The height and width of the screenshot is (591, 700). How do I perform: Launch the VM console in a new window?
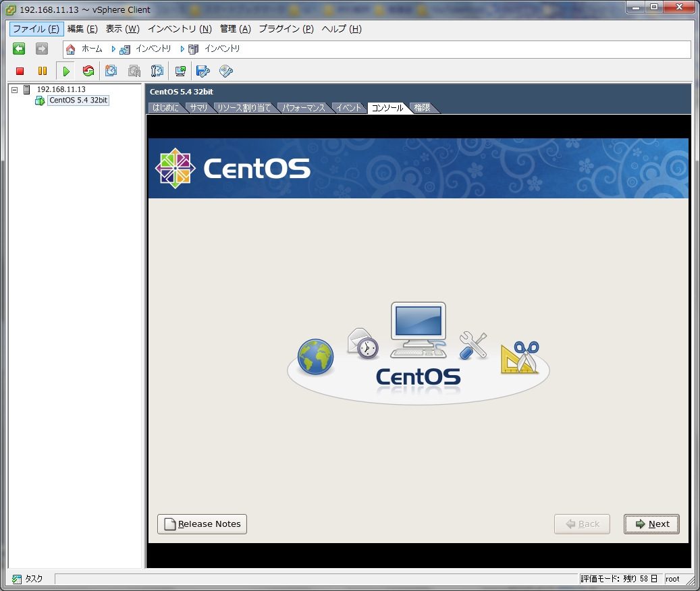click(x=180, y=71)
